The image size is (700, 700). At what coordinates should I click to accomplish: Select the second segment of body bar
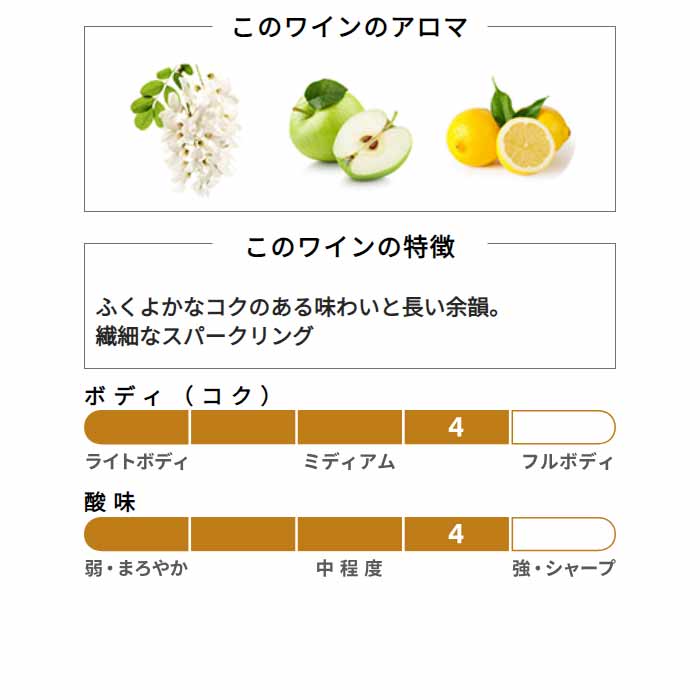tap(243, 427)
